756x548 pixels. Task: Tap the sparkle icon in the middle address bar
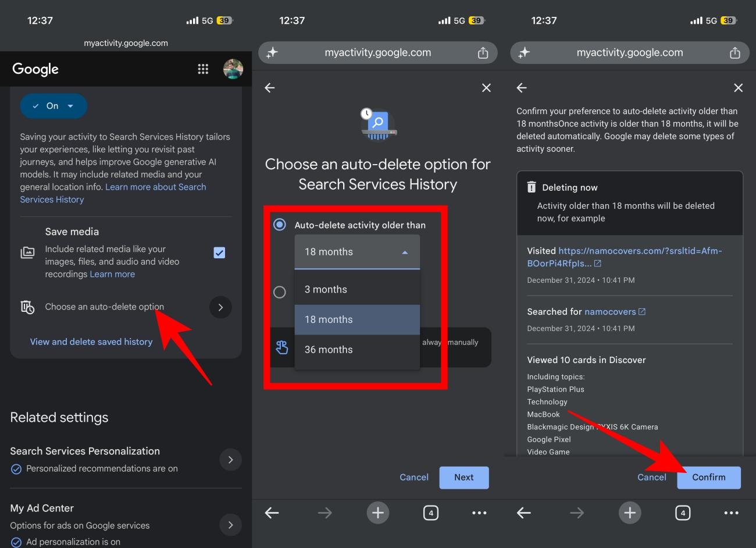click(272, 53)
